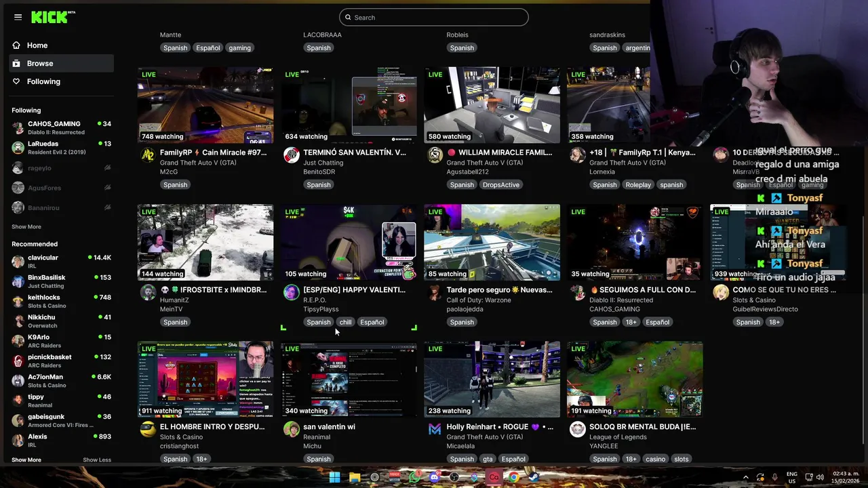Select Roleplay tag under Lornexia stream
This screenshot has width=868, height=488.
(638, 185)
